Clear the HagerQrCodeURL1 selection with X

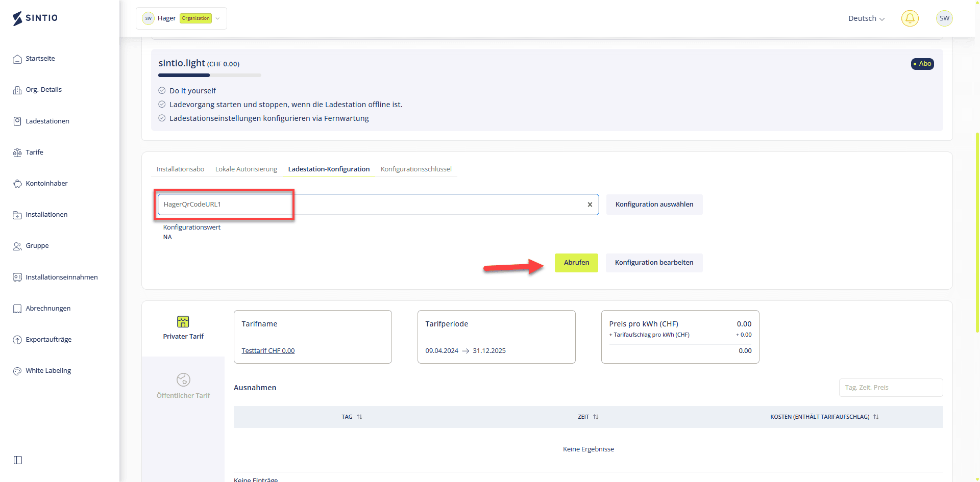click(590, 205)
